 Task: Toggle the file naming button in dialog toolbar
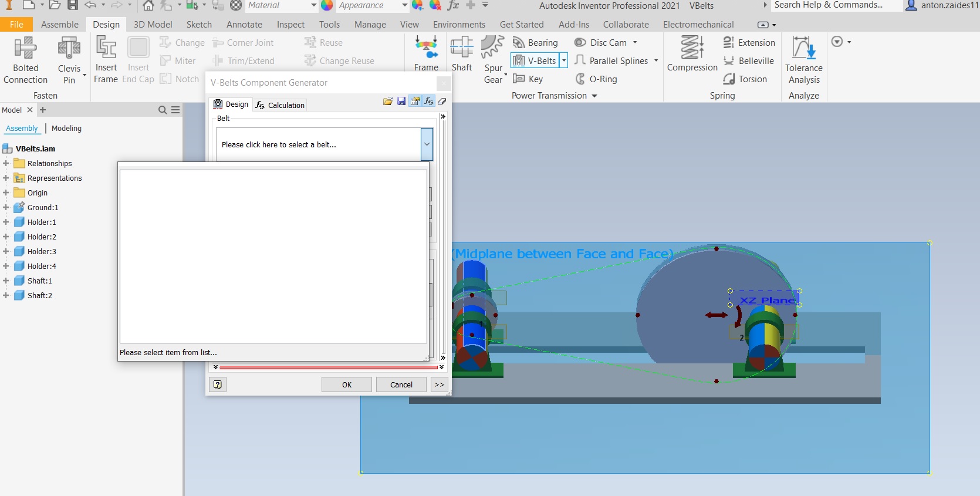tap(415, 102)
